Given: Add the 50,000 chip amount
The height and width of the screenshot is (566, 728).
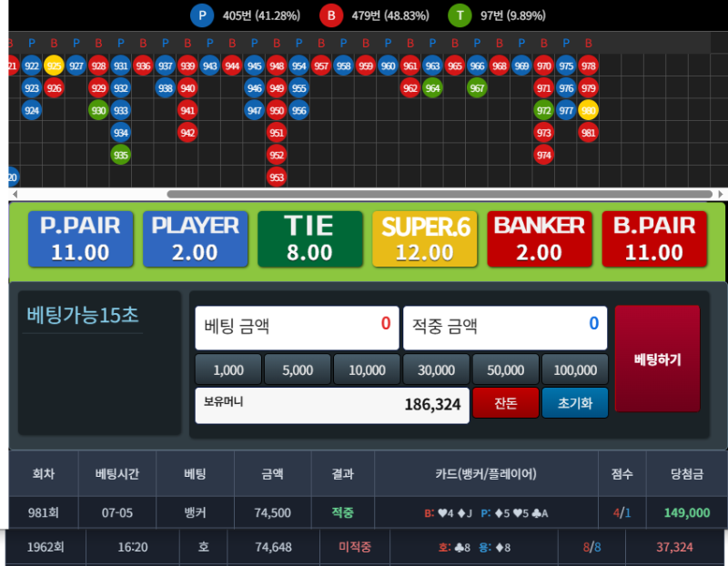Looking at the screenshot, I should [506, 369].
